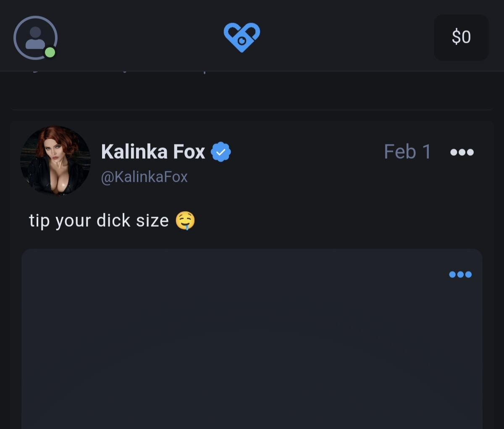Screen dimensions: 504x429
Task: Open the white three-dot post options menu
Action: tap(462, 152)
